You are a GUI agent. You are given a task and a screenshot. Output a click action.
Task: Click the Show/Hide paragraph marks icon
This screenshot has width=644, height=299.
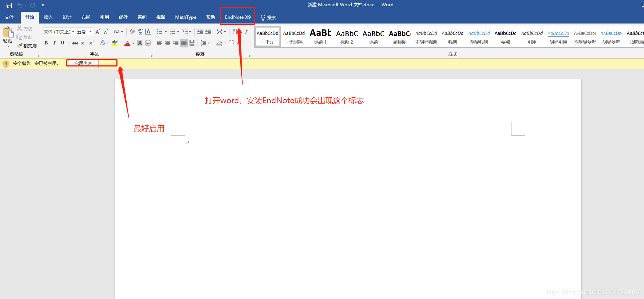coord(247,32)
